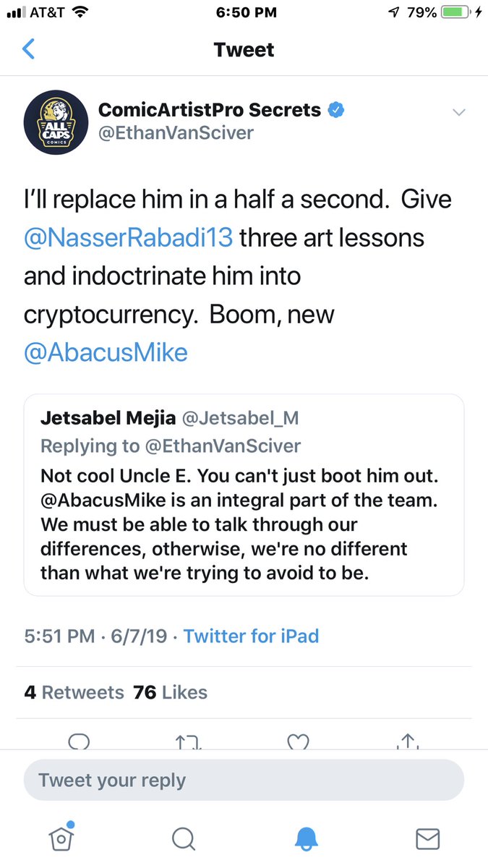Switch to the Home tab
Viewport: 488px width, 868px height.
tap(62, 836)
